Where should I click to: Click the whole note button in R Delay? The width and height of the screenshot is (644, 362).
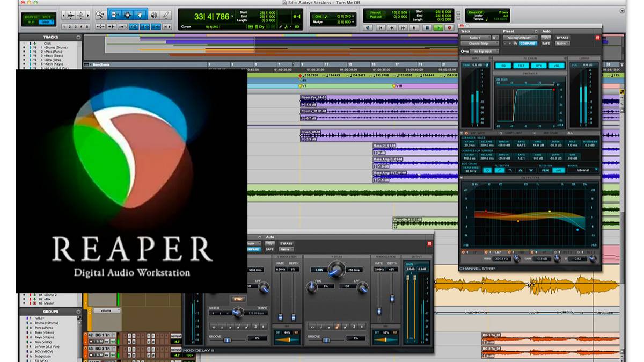tap(312, 327)
